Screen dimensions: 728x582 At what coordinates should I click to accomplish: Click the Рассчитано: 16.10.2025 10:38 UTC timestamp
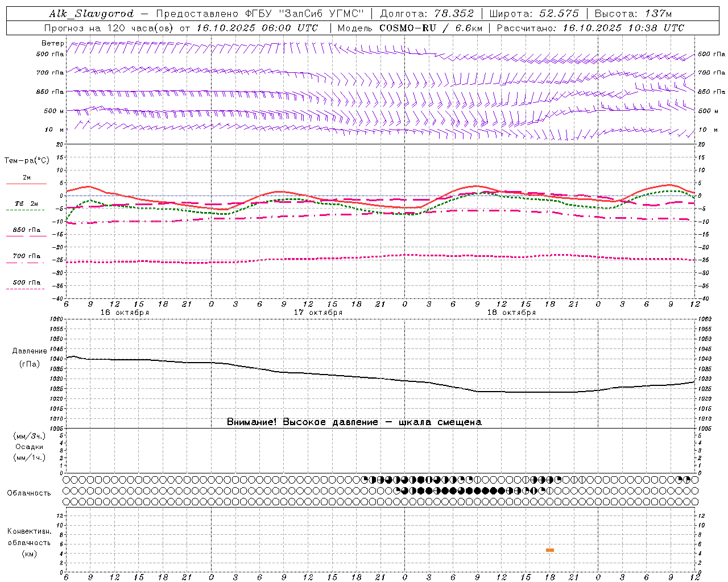pos(590,28)
